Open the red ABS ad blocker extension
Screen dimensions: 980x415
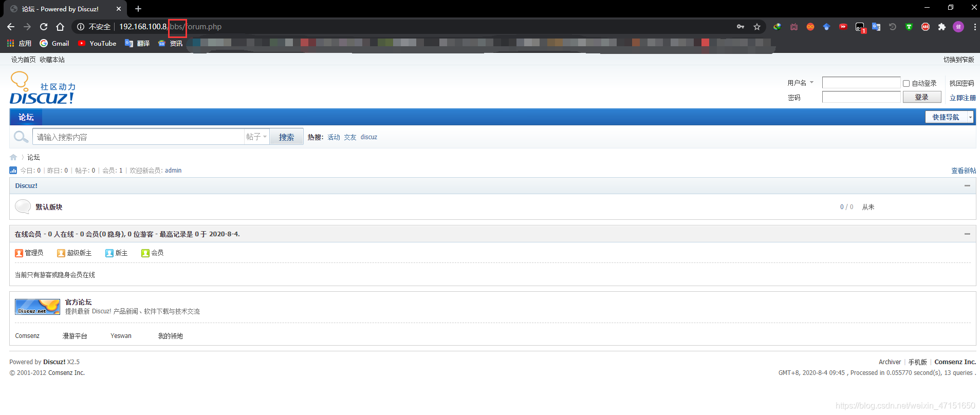(x=926, y=27)
